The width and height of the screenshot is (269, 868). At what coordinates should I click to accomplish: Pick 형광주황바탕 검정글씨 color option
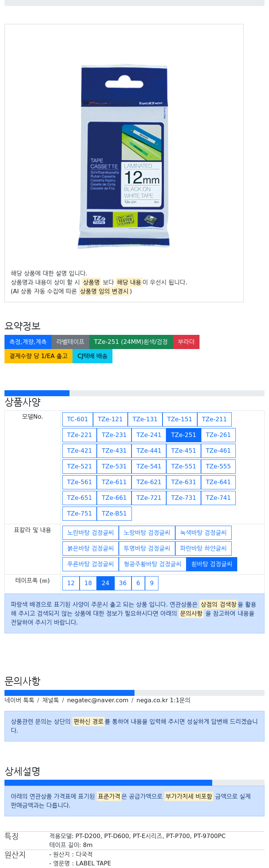152,564
